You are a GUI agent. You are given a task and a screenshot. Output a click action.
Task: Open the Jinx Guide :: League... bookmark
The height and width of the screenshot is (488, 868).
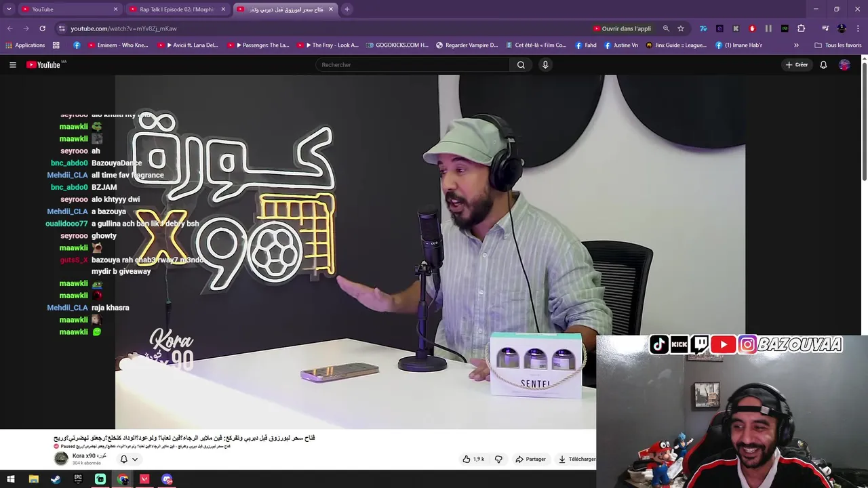click(x=677, y=45)
